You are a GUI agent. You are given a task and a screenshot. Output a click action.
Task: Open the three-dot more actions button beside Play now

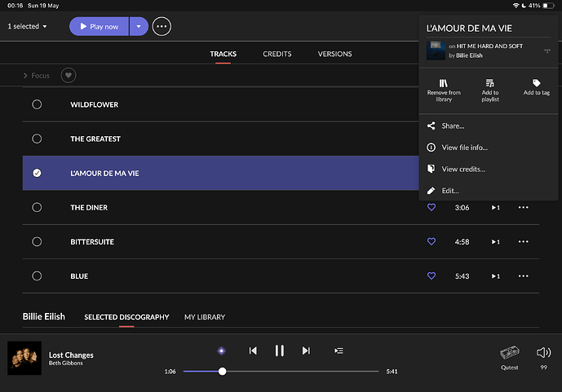pos(162,27)
